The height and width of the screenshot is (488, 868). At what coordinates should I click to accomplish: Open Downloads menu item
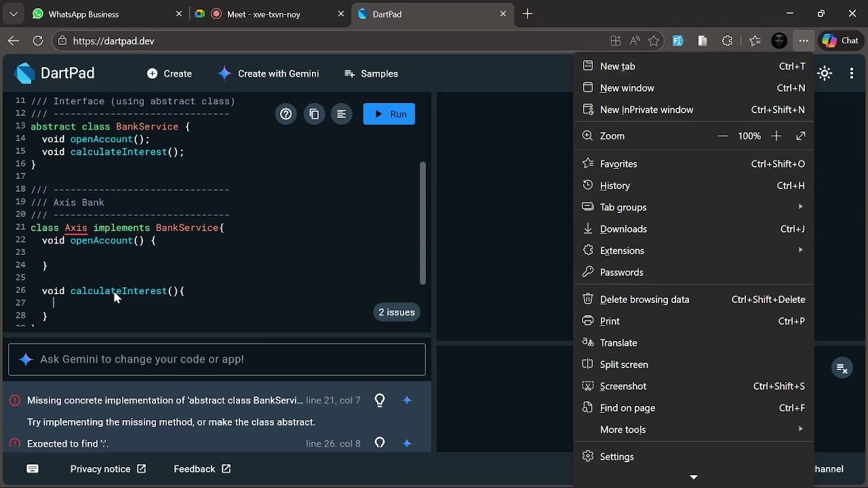(694, 229)
